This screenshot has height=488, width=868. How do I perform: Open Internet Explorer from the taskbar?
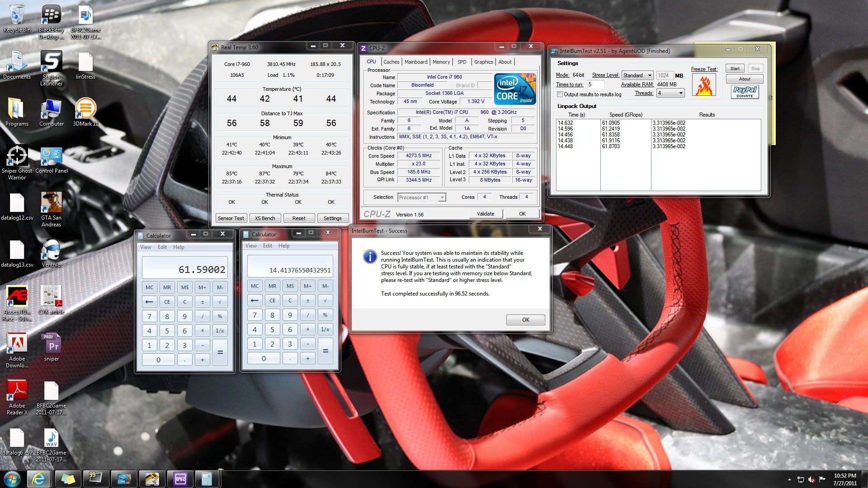[x=39, y=479]
